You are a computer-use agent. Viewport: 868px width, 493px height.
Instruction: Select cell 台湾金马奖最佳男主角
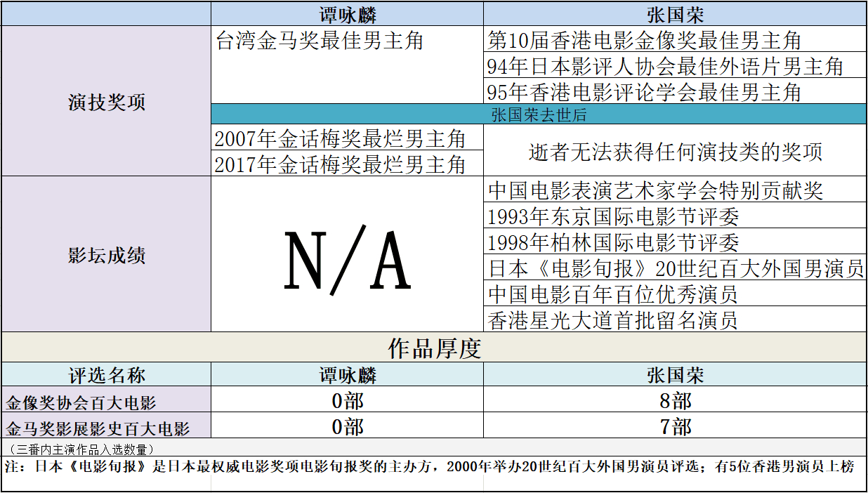point(348,65)
